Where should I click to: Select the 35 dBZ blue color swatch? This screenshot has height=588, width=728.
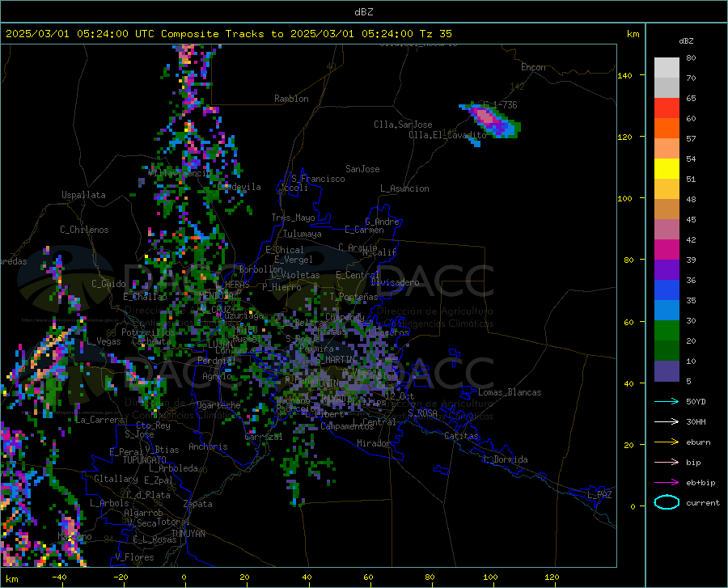[x=667, y=290]
